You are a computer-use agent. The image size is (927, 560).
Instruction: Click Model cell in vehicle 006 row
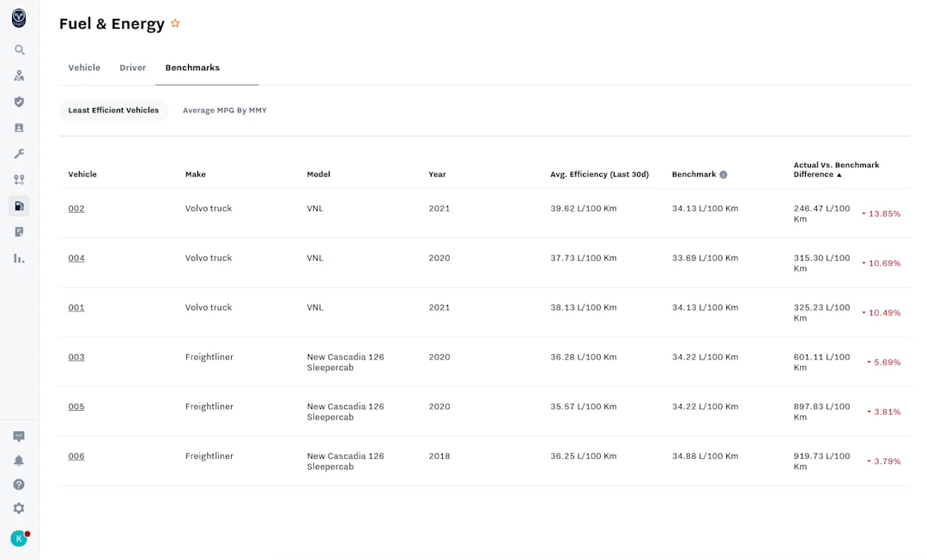point(345,462)
